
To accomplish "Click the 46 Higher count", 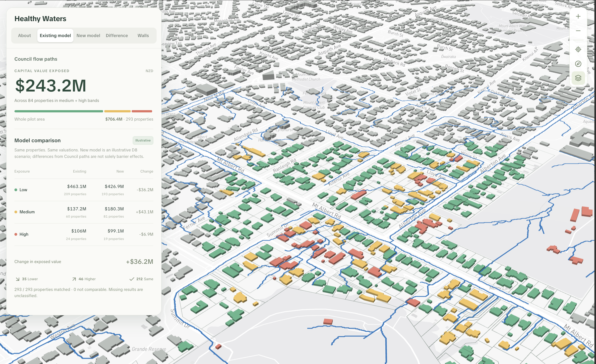I will [87, 279].
